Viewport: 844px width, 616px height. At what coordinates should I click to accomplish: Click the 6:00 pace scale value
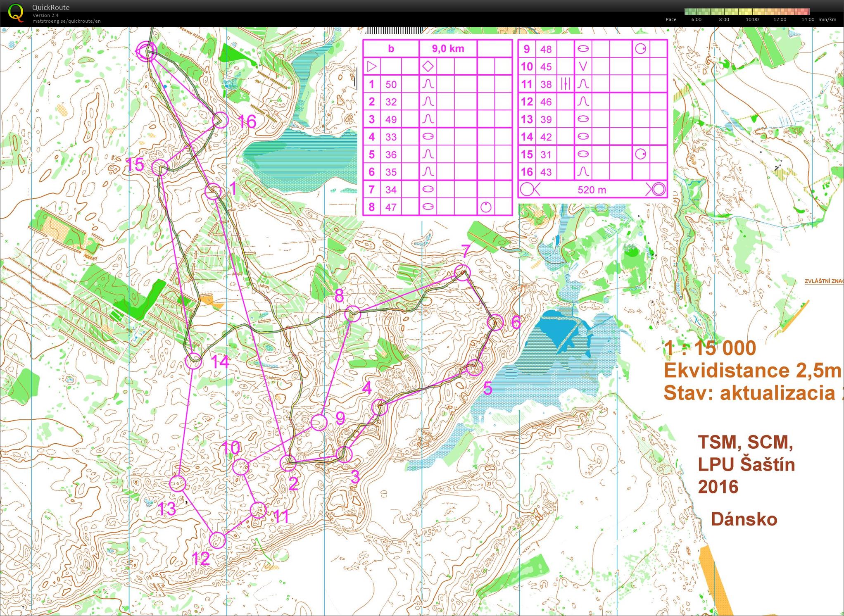(x=696, y=19)
